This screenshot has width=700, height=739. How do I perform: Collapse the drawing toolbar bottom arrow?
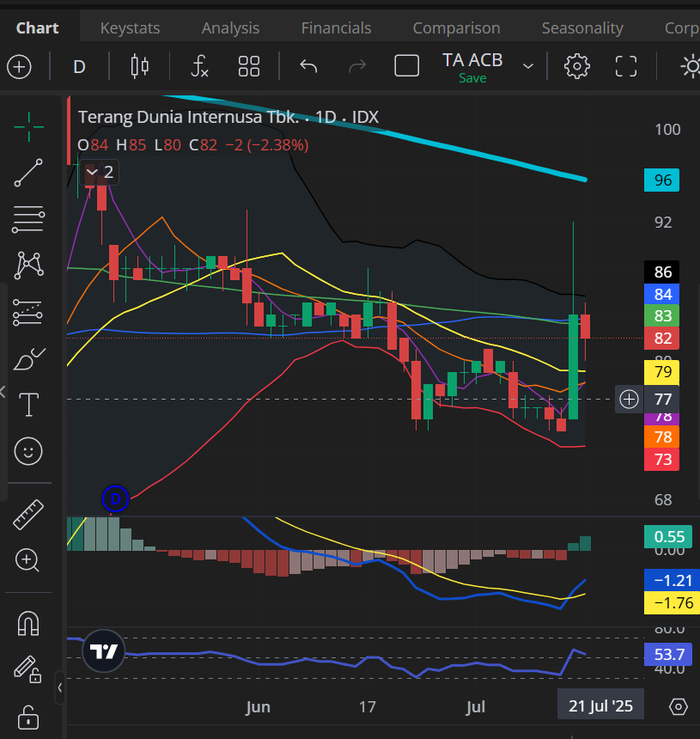point(60,687)
